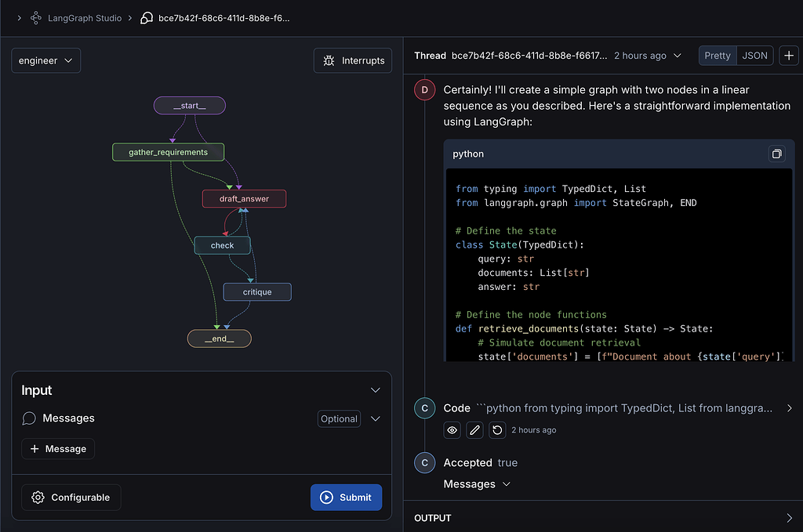
Task: Toggle the eye view icon under Code
Action: (x=452, y=430)
